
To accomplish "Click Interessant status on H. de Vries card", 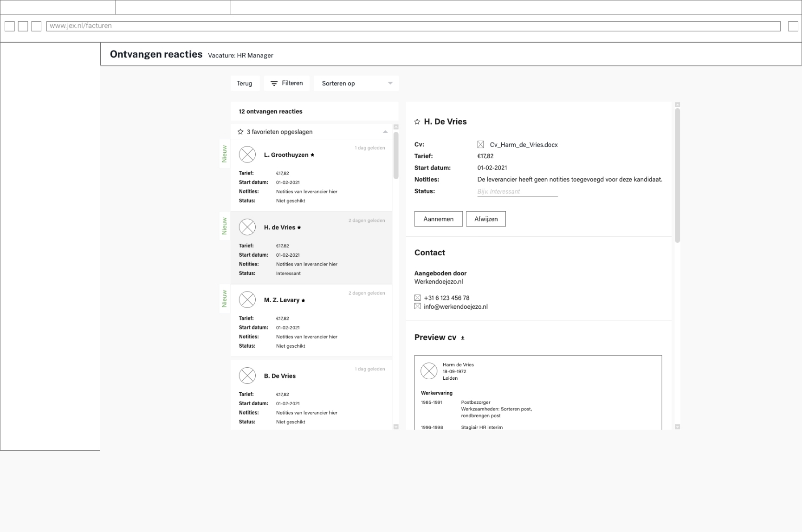I will point(288,273).
